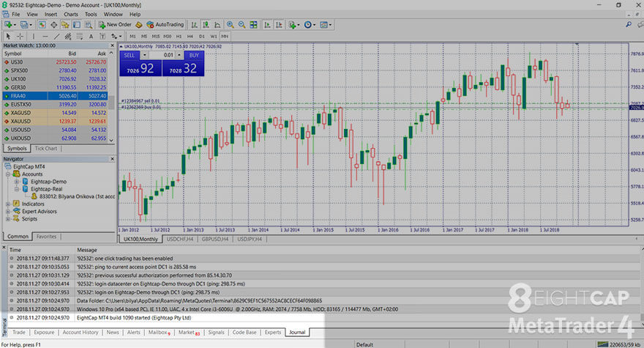Select the text label tool
Screen dimensions: 644x348
coord(102,36)
